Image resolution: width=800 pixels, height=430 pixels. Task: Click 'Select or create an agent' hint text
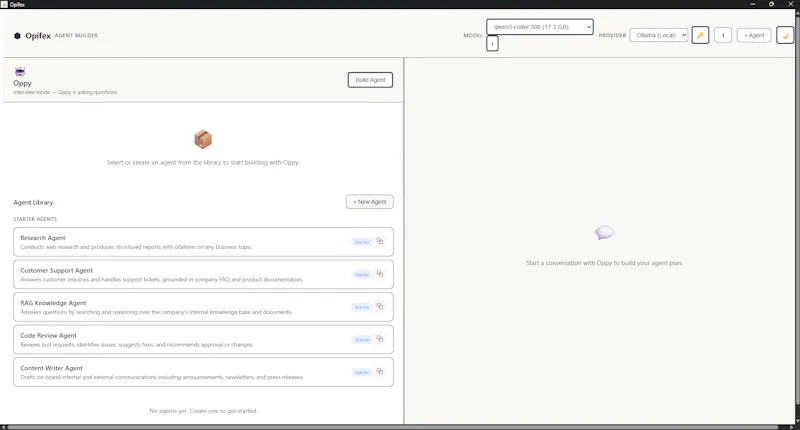pyautogui.click(x=203, y=162)
